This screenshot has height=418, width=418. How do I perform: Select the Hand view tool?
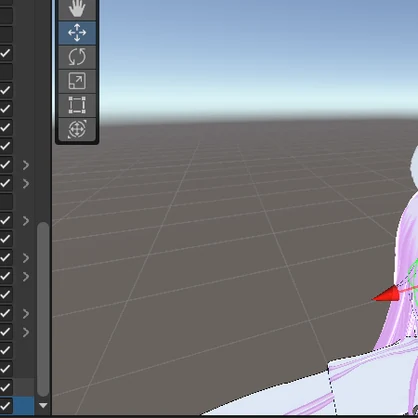(77, 9)
